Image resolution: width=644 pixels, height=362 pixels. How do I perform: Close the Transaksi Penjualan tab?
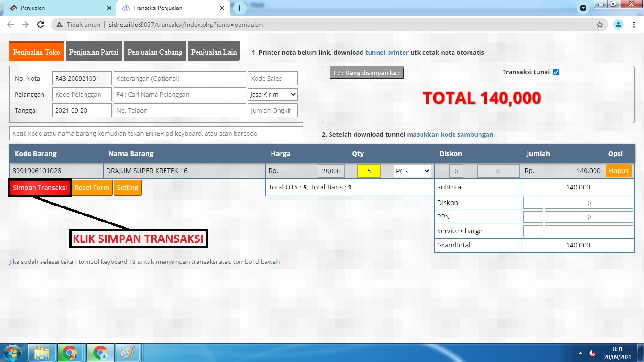pyautogui.click(x=222, y=8)
